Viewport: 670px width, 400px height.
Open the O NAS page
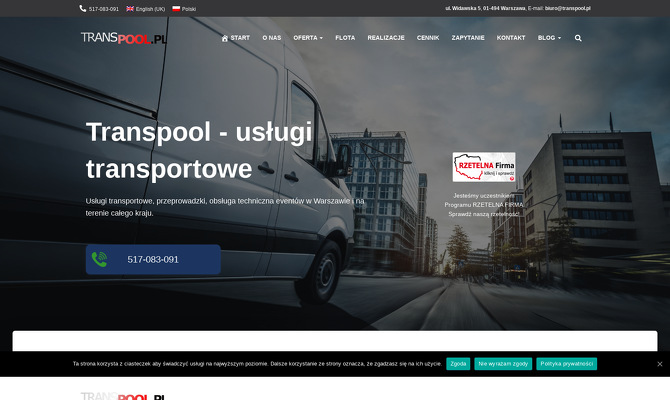tap(272, 38)
